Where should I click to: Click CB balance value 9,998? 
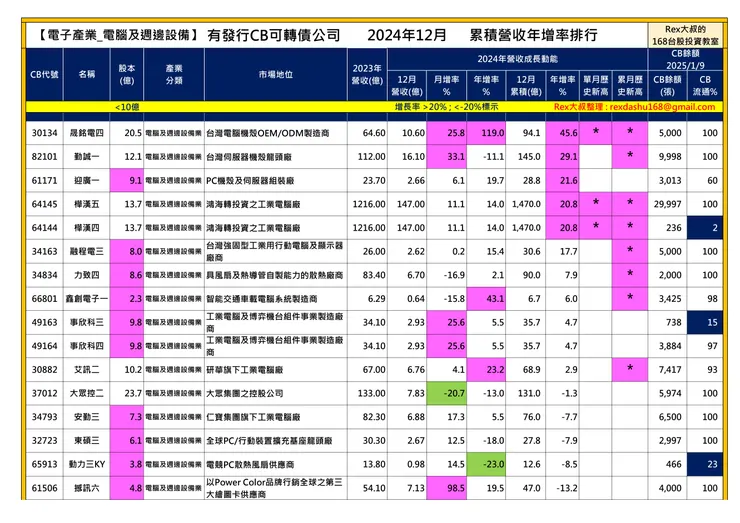click(x=667, y=157)
